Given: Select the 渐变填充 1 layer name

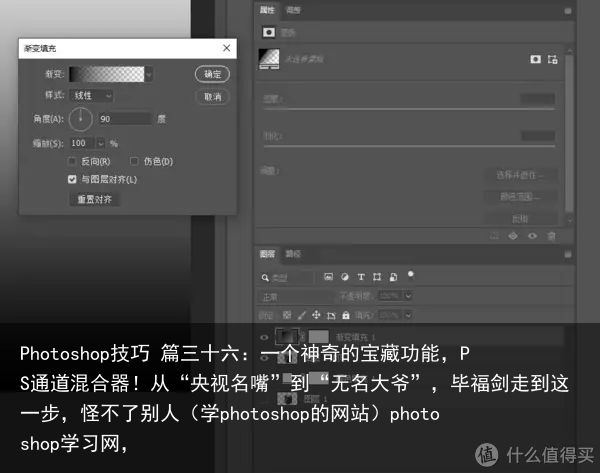Looking at the screenshot, I should 355,337.
